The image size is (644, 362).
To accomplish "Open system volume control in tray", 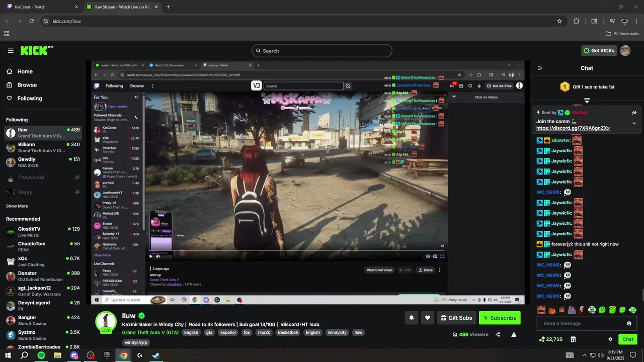I will coord(600,355).
